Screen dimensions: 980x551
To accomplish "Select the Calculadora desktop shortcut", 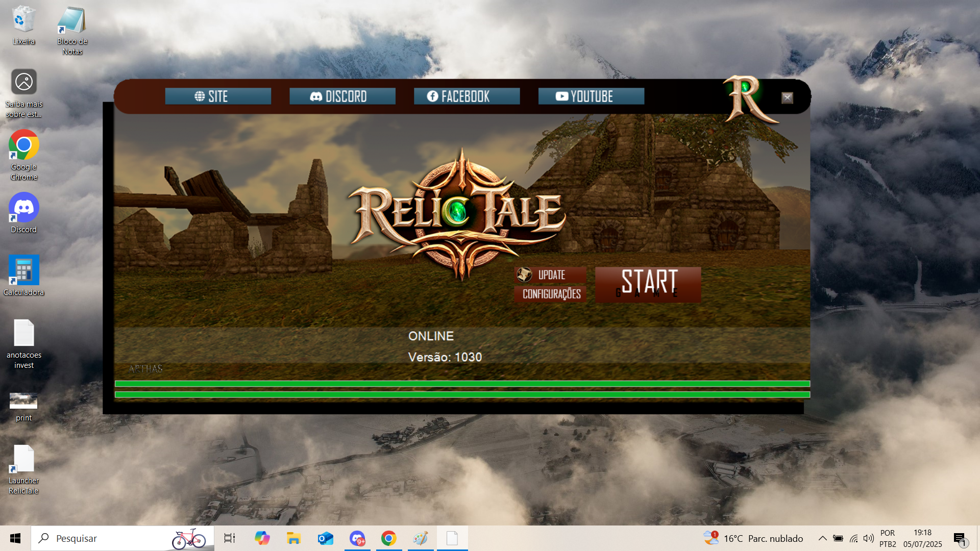I will click(x=24, y=275).
